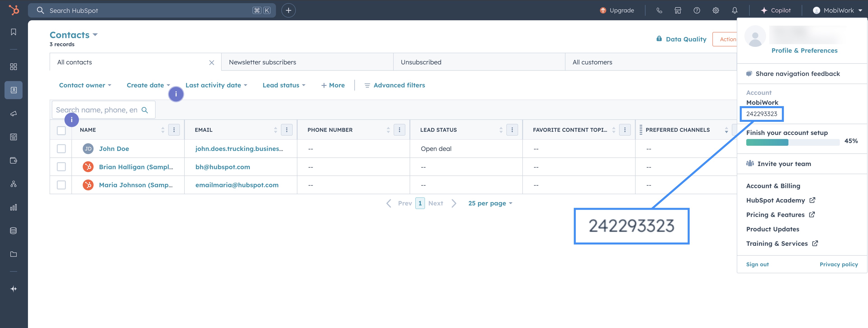Change the 25 per page dropdown

point(490,203)
